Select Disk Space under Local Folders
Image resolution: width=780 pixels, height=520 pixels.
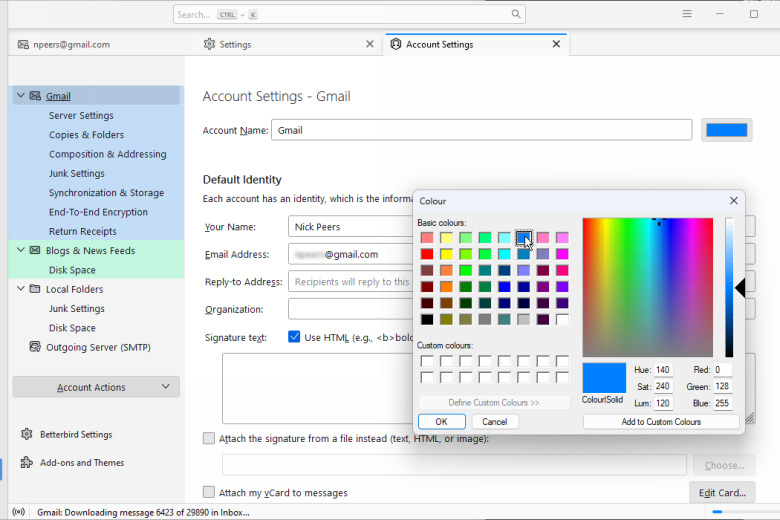point(72,328)
